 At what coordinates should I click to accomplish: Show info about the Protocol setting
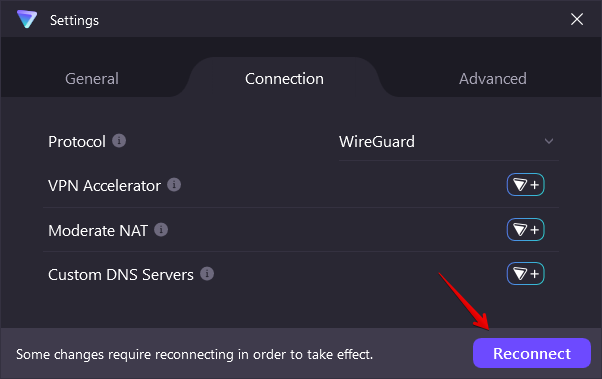(x=119, y=141)
